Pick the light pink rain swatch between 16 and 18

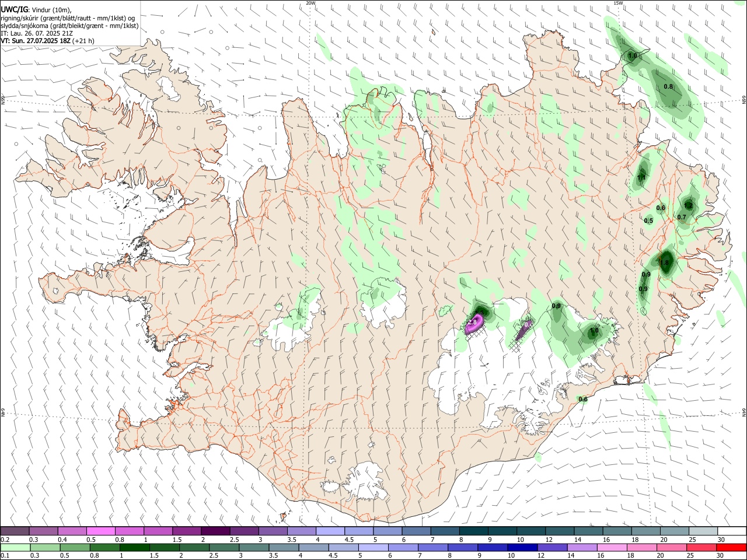(612, 547)
